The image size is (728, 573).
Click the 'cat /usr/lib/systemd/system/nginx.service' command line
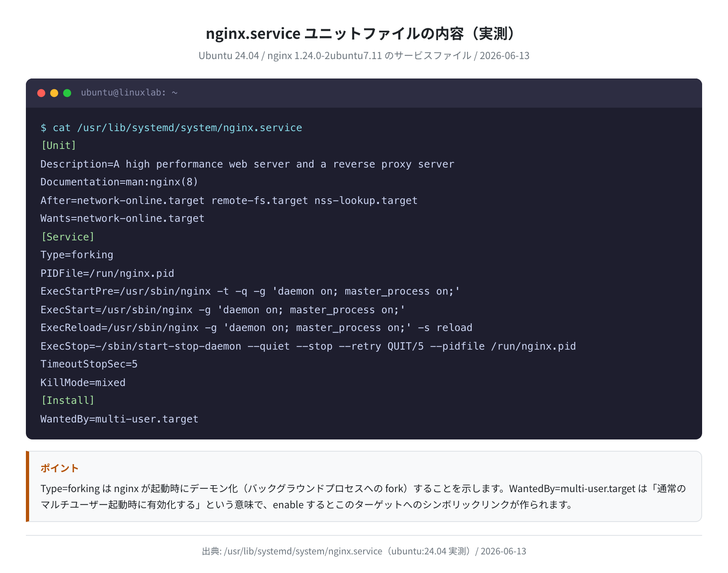pos(171,128)
